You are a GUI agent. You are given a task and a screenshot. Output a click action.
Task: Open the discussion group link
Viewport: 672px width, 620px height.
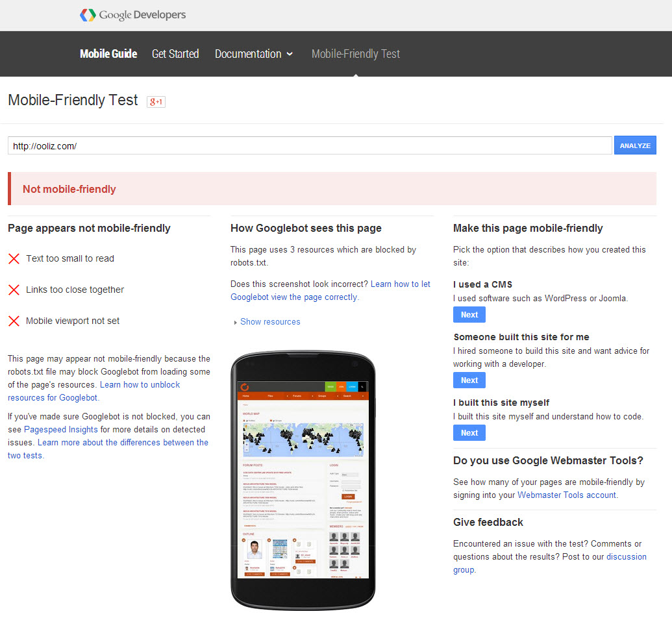(x=626, y=557)
